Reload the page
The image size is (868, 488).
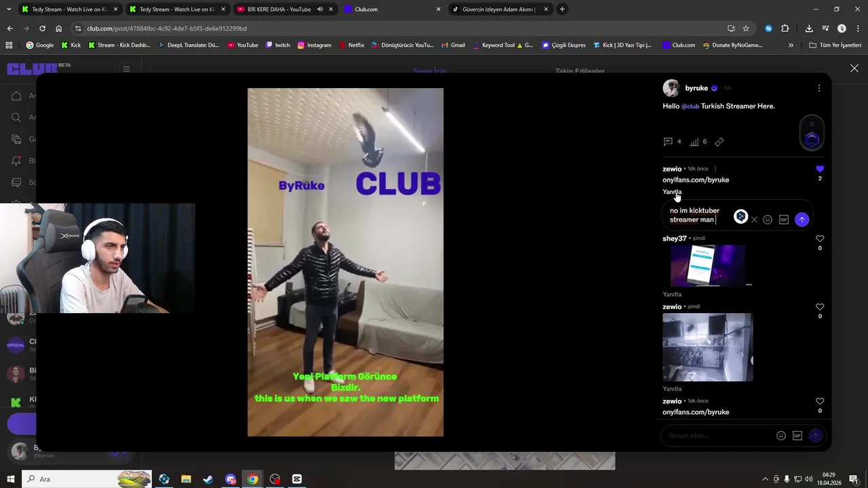[x=42, y=28]
